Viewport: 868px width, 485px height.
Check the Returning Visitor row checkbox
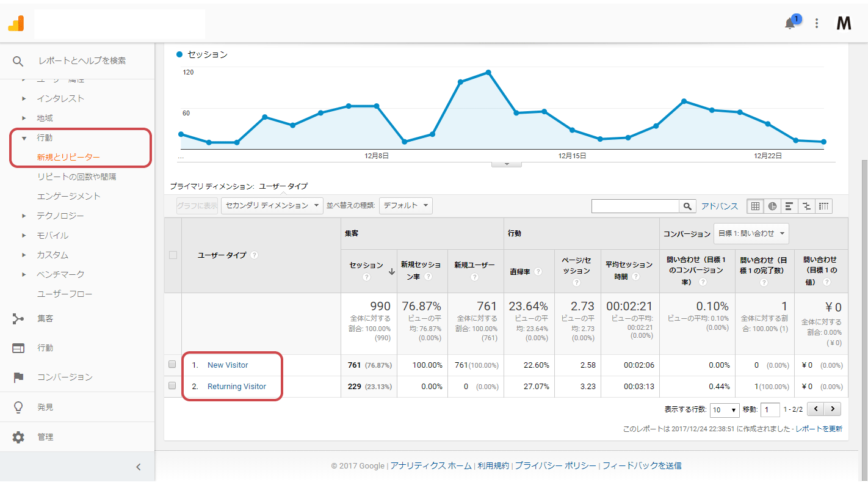172,386
